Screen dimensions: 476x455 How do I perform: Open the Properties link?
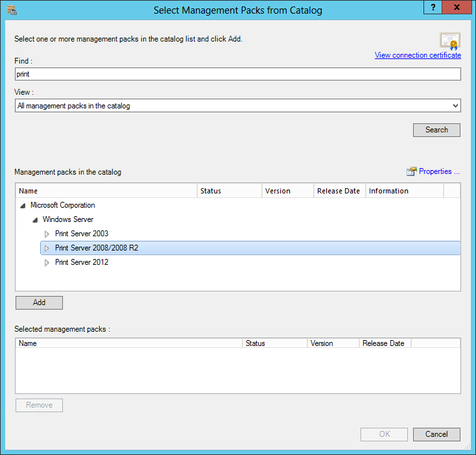pyautogui.click(x=439, y=171)
